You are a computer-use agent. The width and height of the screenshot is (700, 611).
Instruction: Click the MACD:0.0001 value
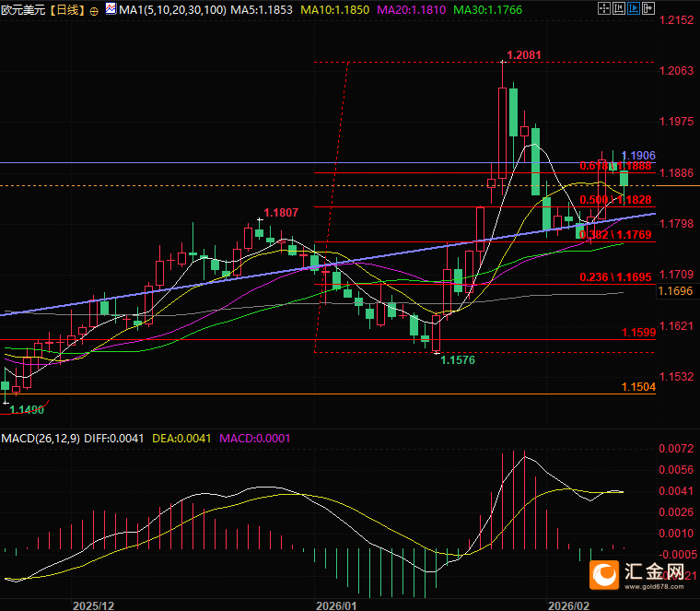coord(255,438)
